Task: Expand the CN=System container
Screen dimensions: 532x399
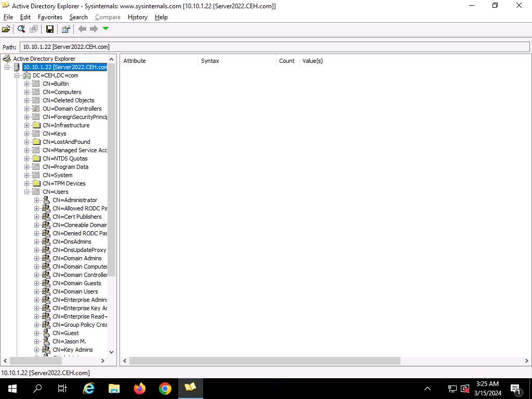Action: pos(27,175)
